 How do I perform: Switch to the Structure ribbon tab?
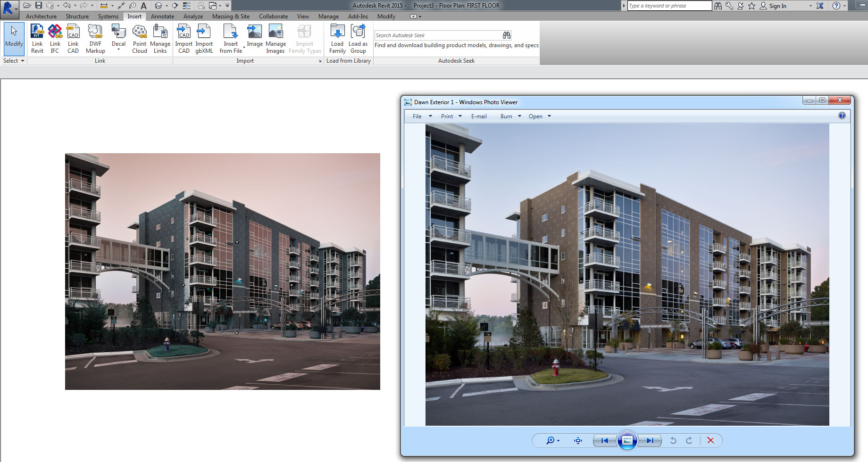click(77, 16)
